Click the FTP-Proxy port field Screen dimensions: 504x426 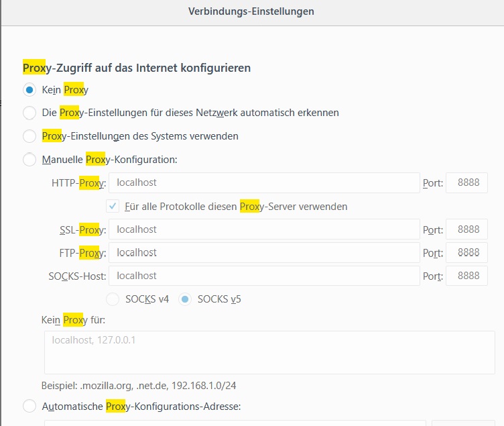coord(466,252)
